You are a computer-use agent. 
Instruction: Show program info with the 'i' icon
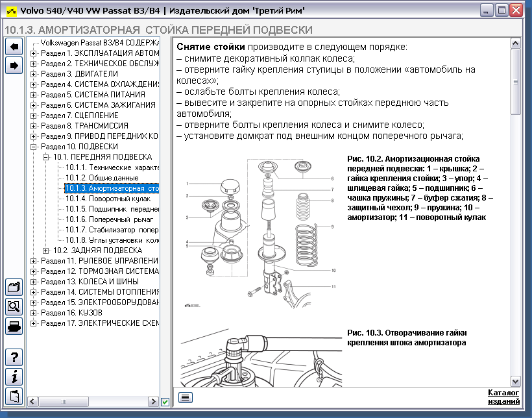coord(14,377)
